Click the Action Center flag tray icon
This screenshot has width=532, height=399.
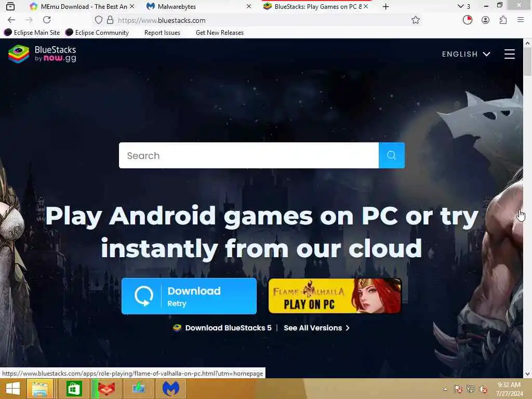coord(458,389)
